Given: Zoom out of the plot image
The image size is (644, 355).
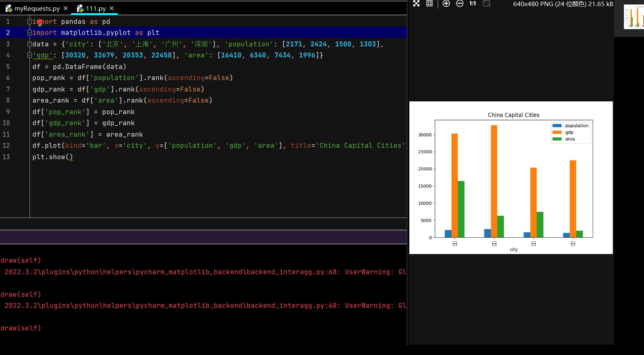Looking at the screenshot, I should pyautogui.click(x=460, y=4).
